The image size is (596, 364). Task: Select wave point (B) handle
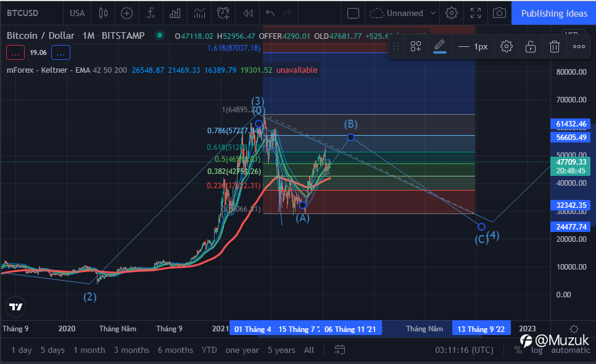pos(351,137)
